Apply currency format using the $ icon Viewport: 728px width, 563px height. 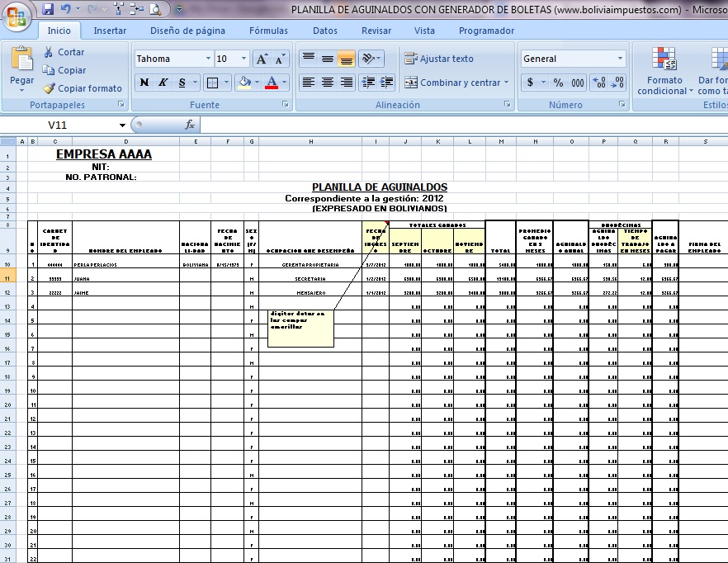(x=530, y=82)
